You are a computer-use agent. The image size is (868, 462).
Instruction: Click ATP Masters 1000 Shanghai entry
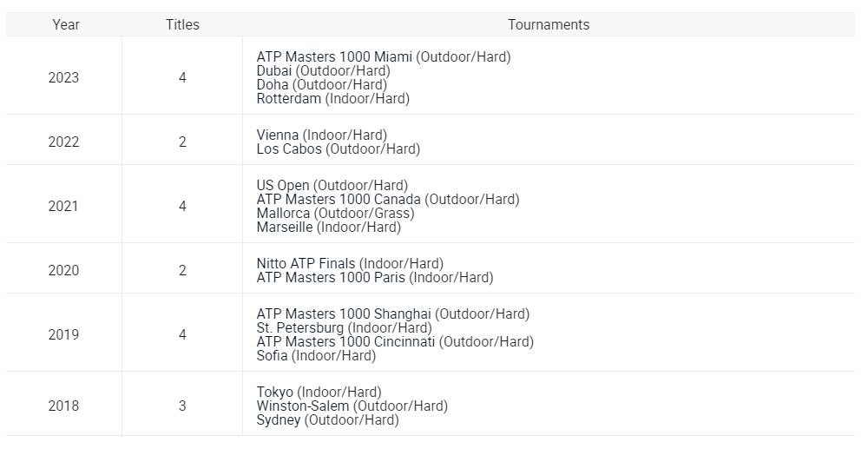coord(393,314)
